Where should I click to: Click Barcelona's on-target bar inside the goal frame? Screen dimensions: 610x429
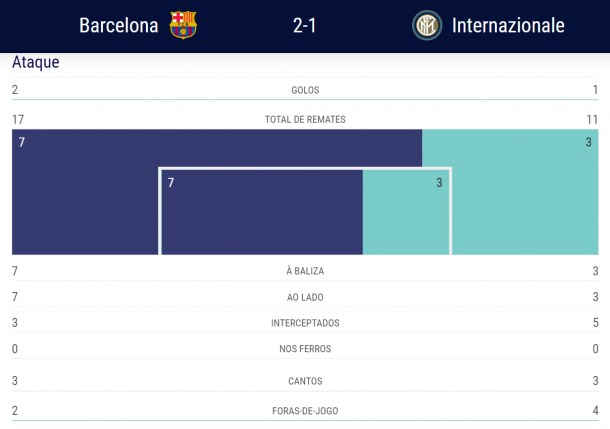point(262,212)
